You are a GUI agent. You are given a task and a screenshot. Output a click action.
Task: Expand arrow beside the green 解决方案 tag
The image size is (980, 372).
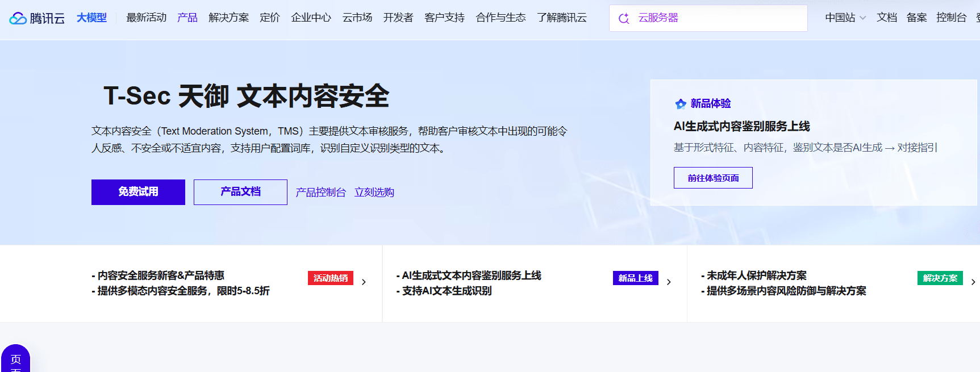(973, 282)
